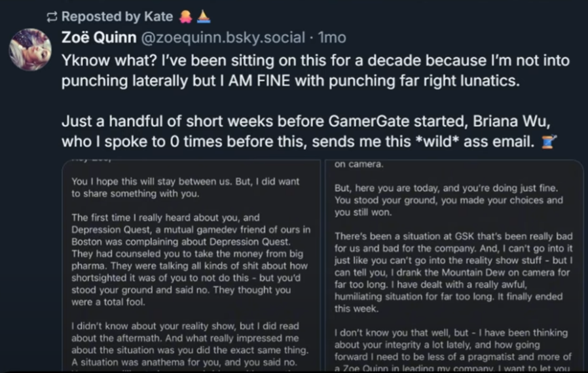Click the repost arrows icon beside Reposted by Kate
The height and width of the screenshot is (373, 588).
pyautogui.click(x=52, y=16)
